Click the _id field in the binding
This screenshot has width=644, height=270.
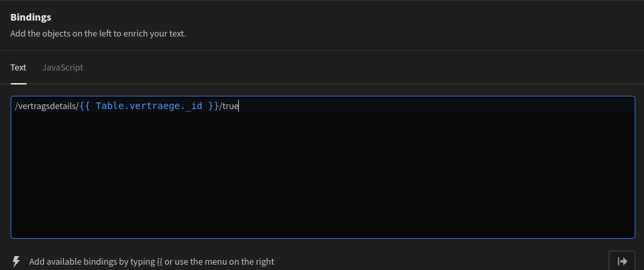pyautogui.click(x=194, y=106)
